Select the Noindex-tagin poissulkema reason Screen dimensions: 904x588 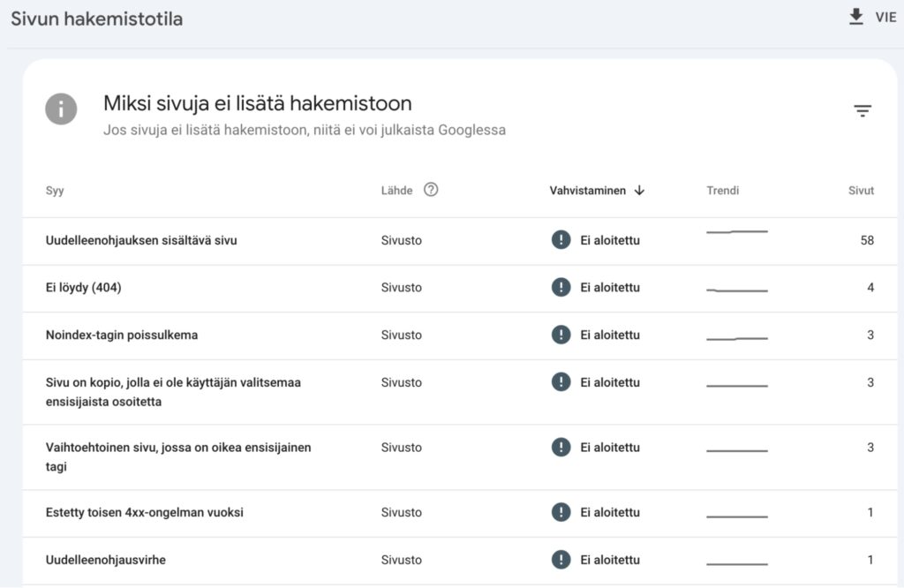click(x=122, y=335)
